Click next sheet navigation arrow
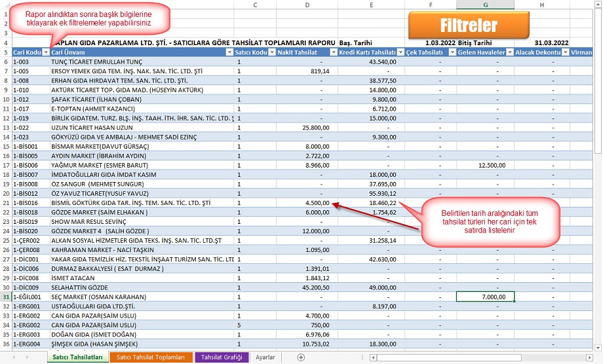 pos(27,357)
